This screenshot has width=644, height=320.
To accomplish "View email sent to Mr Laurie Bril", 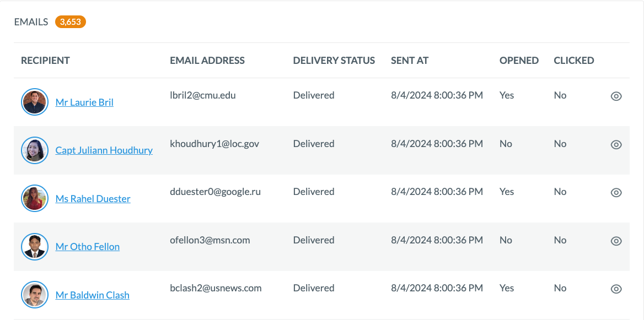I will tap(616, 96).
